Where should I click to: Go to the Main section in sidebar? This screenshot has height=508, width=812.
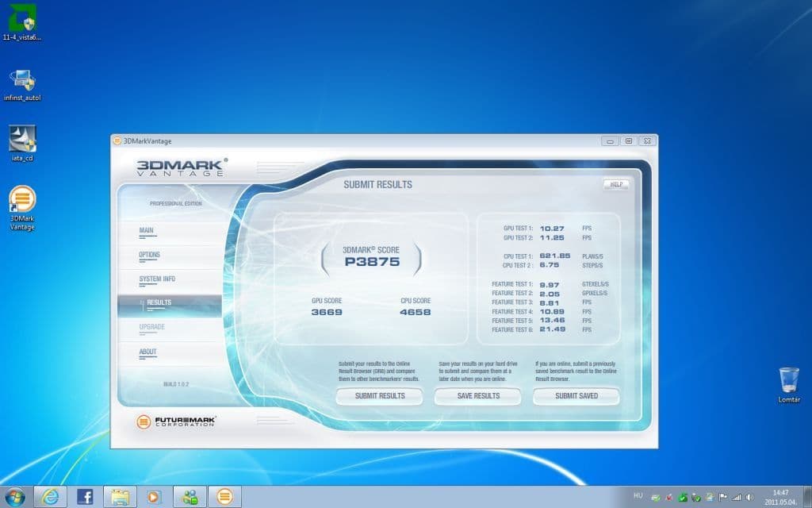tap(147, 231)
